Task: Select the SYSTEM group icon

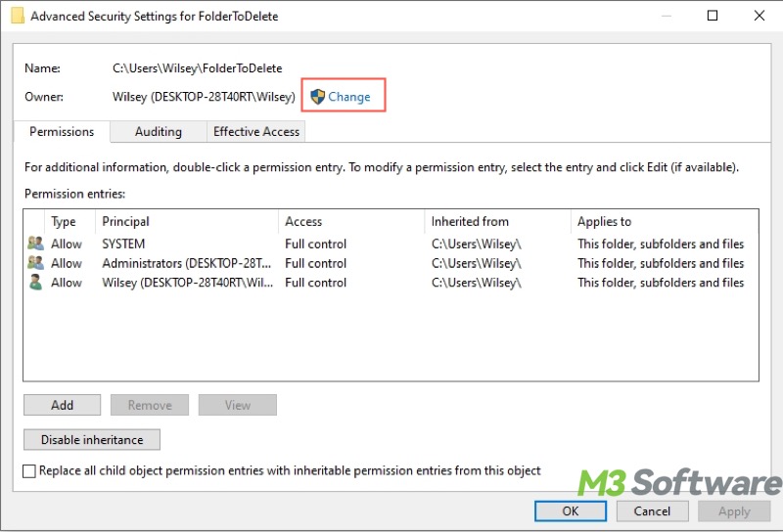Action: coord(35,244)
